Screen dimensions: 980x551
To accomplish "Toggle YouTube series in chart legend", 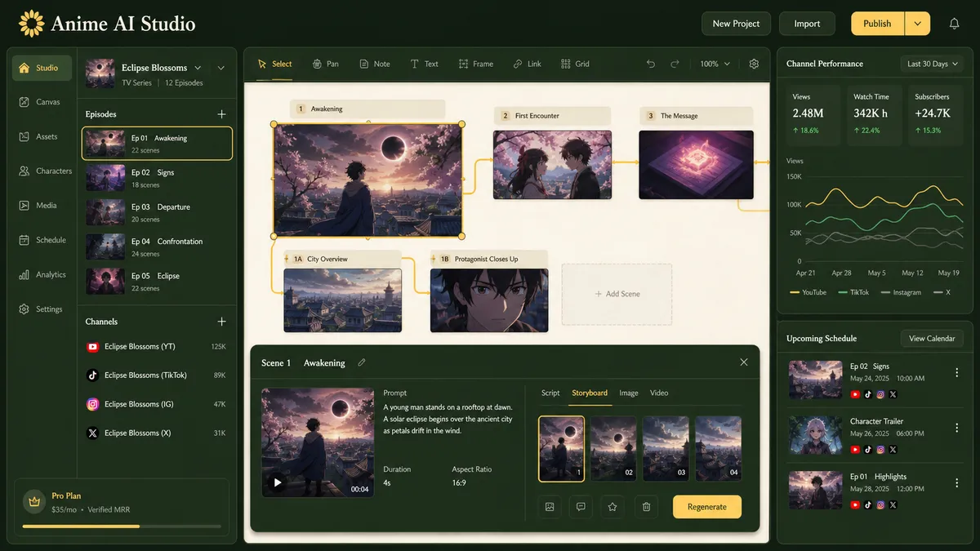I will pyautogui.click(x=808, y=292).
